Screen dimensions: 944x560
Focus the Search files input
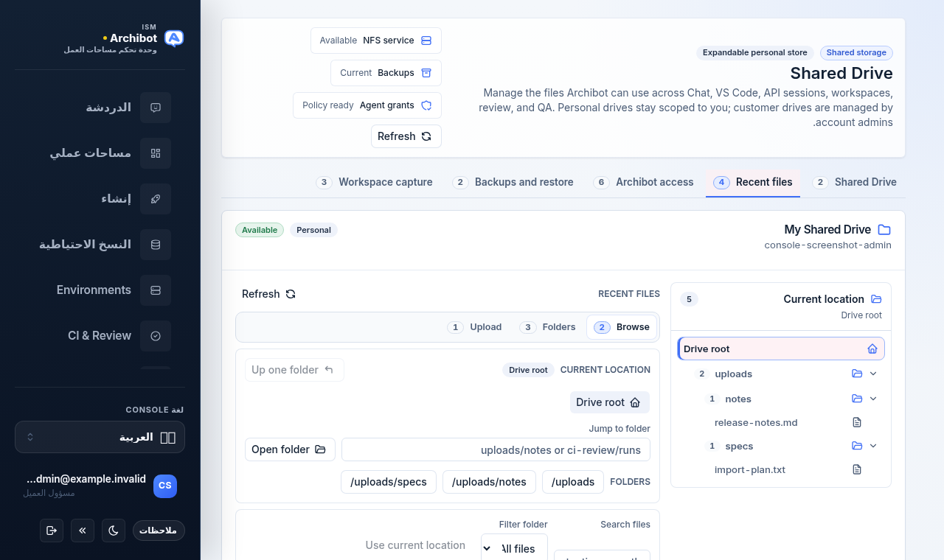[602, 555]
